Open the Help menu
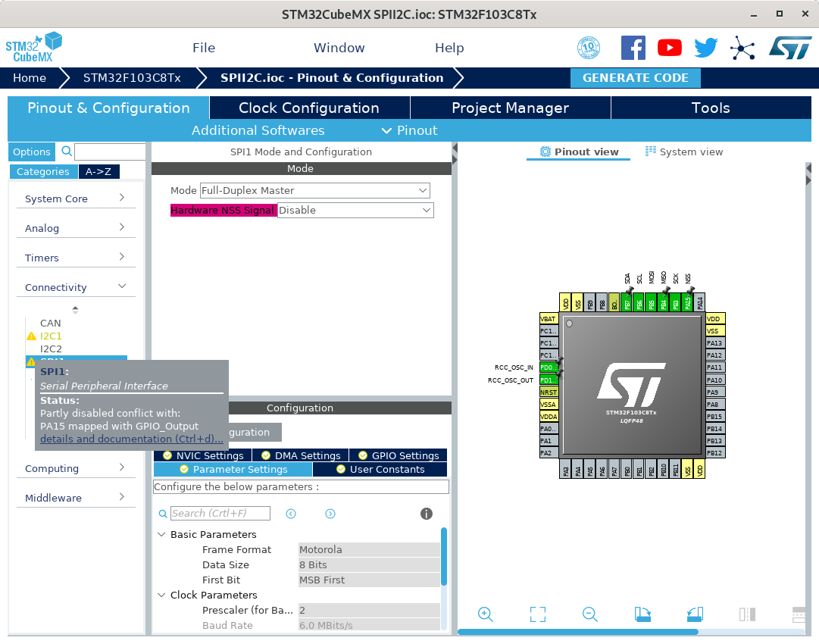 pos(449,48)
